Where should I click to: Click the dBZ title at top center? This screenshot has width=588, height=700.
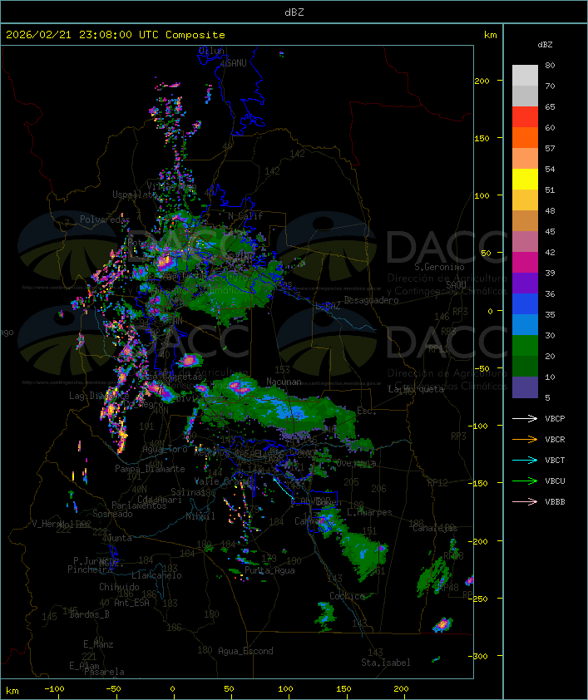pyautogui.click(x=294, y=12)
